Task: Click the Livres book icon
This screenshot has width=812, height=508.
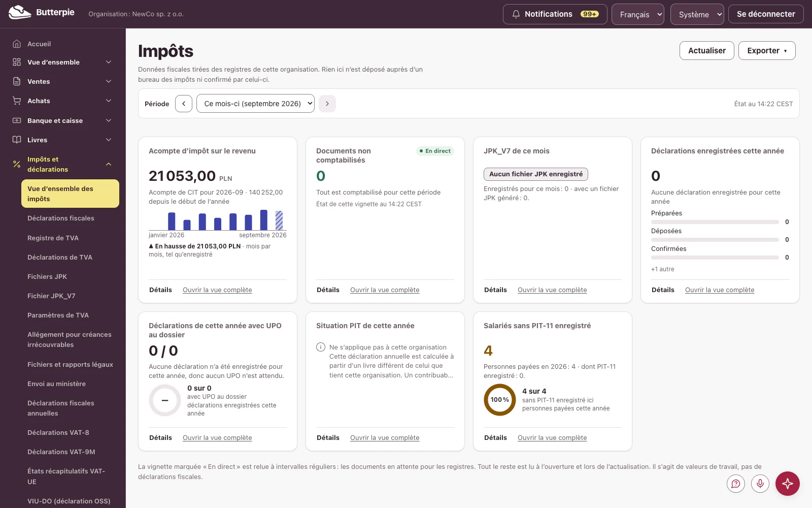Action: click(x=17, y=140)
